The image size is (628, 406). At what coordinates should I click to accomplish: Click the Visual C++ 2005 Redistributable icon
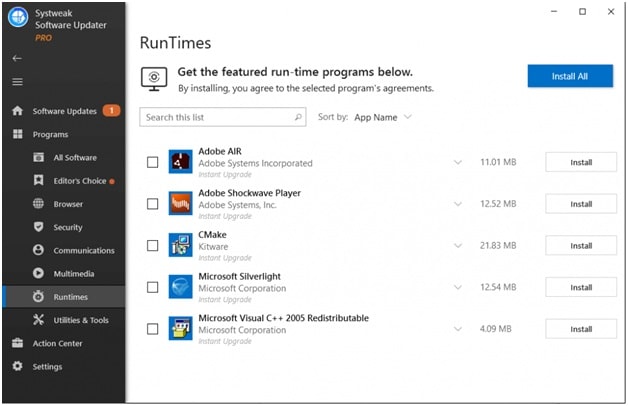(x=180, y=328)
